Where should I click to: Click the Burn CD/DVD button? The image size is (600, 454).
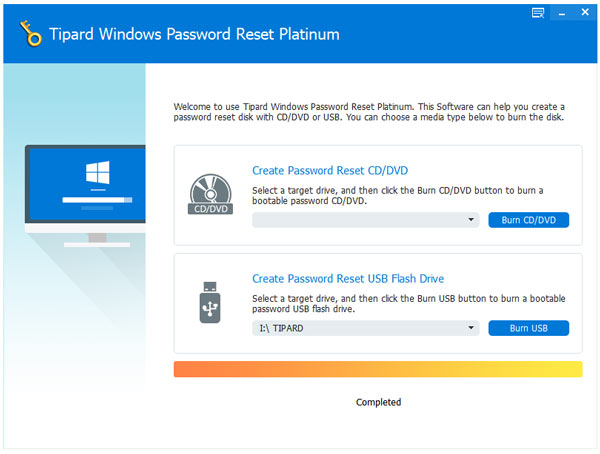click(x=528, y=220)
